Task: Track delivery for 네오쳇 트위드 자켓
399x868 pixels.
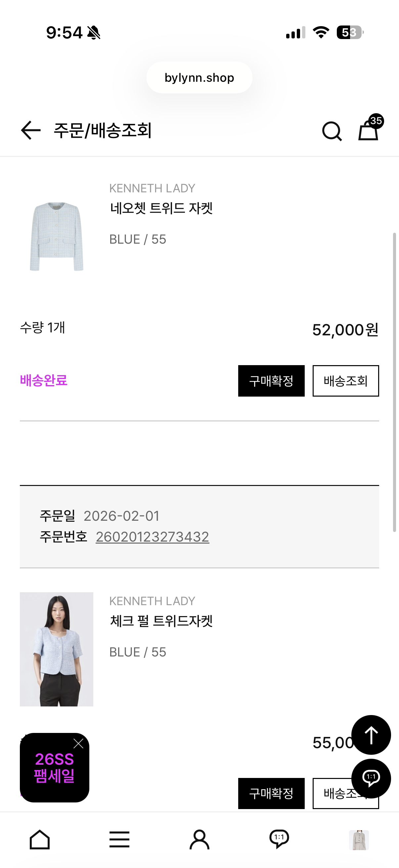Action: point(345,381)
